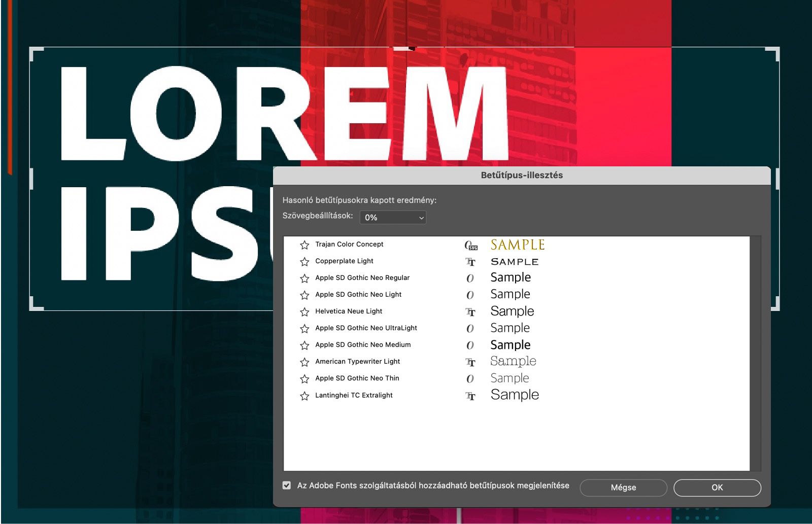This screenshot has width=812, height=524.
Task: Toggle favorite star for Apple SD Gothic Neo Light
Action: (304, 295)
